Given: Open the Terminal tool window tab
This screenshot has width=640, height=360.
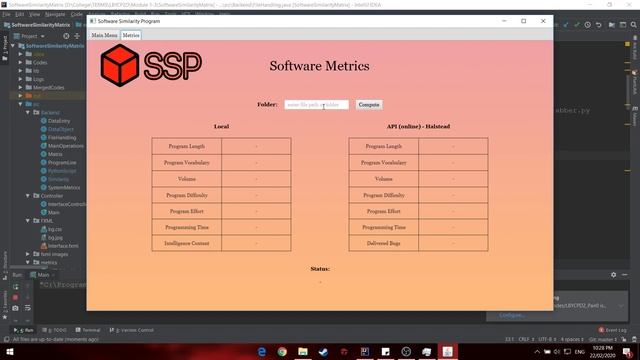Looking at the screenshot, I should pyautogui.click(x=88, y=330).
